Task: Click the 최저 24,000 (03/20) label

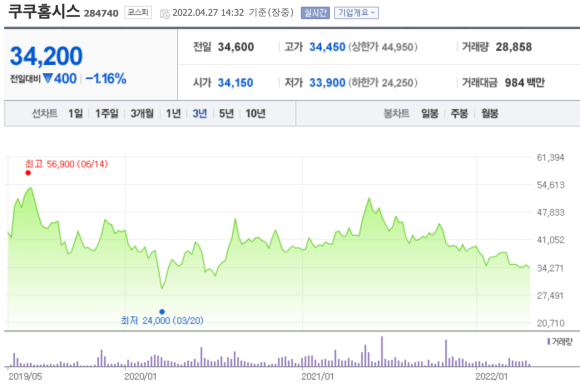Action: click(x=162, y=320)
